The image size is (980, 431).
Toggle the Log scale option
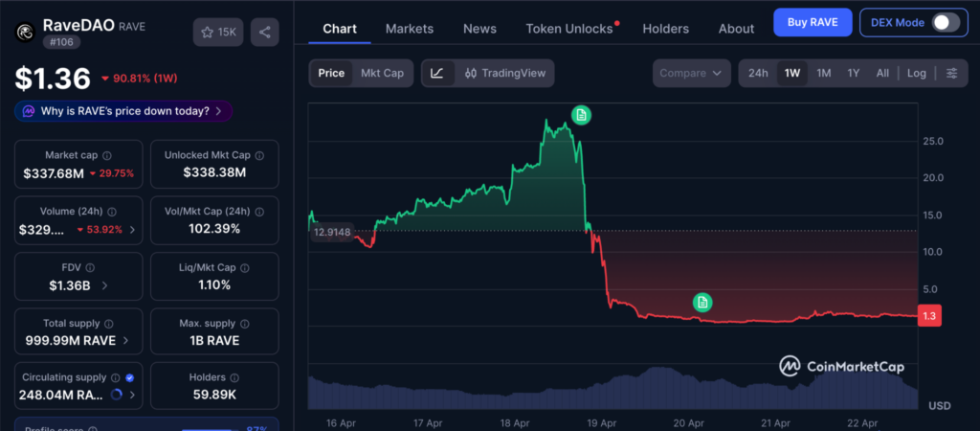(x=917, y=73)
